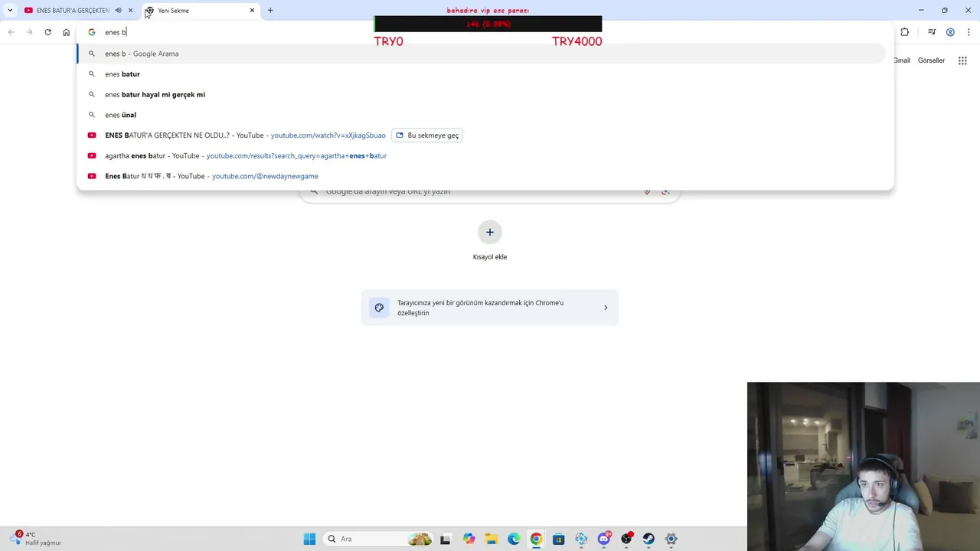Open the weather widget showing 4°C
Image resolution: width=980 pixels, height=551 pixels.
(35, 539)
